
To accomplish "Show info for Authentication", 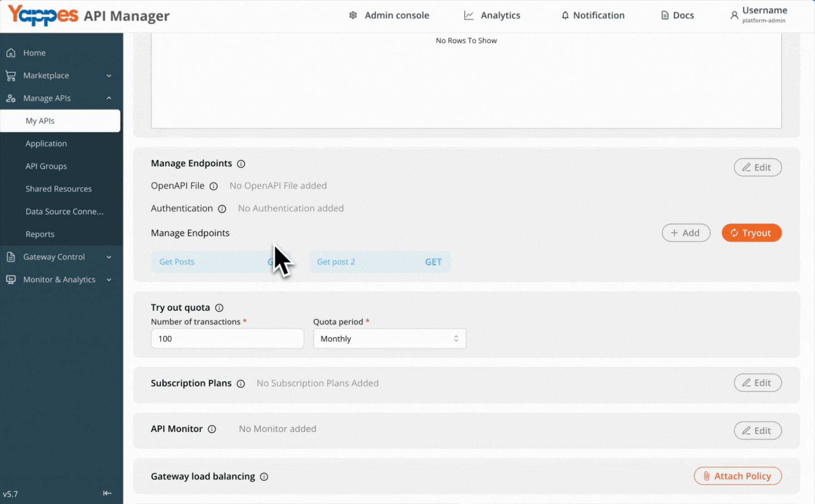I will click(222, 209).
